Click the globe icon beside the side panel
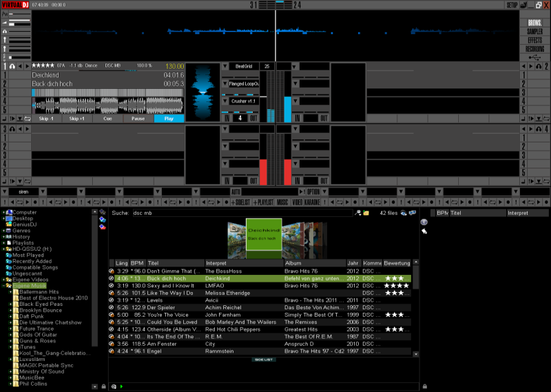Screen dimensions: 551x392 tap(424, 222)
